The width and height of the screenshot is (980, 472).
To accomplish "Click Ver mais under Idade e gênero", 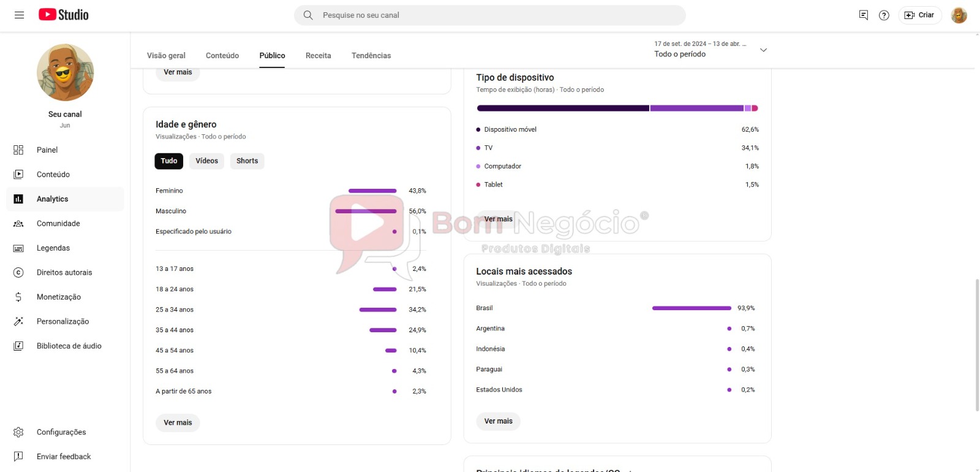I will click(178, 423).
